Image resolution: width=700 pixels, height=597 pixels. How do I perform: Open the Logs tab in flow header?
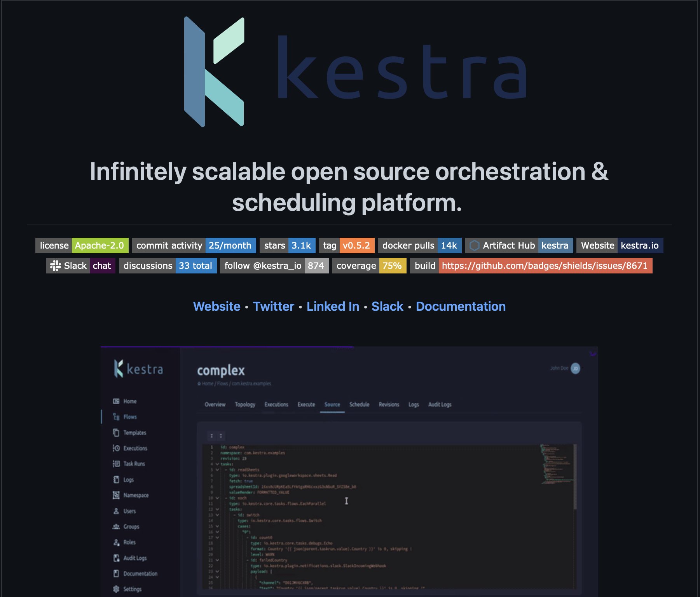(x=414, y=404)
